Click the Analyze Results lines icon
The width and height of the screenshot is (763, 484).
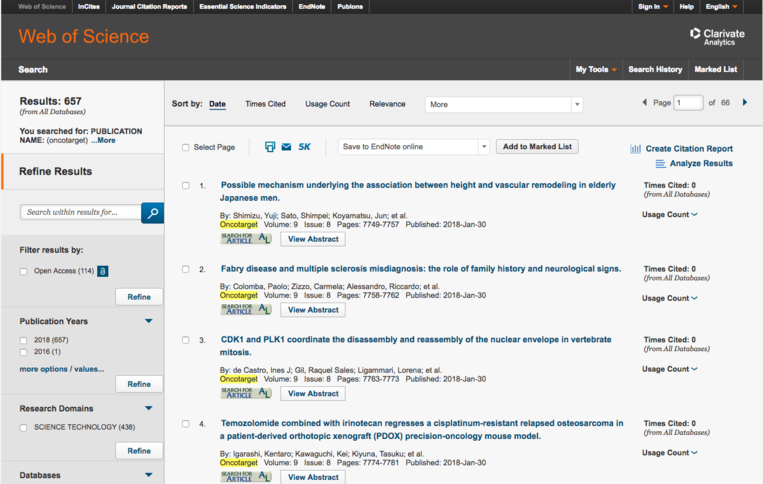(660, 164)
